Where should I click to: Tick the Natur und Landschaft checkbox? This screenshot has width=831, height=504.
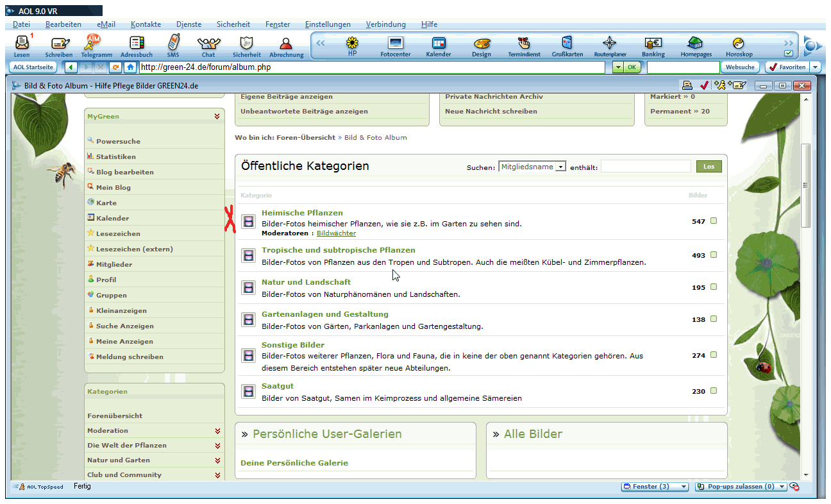tap(714, 287)
